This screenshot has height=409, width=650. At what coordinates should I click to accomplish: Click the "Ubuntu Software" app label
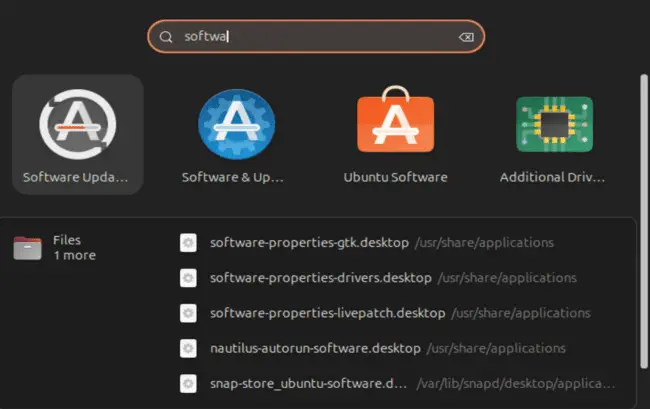pos(395,177)
